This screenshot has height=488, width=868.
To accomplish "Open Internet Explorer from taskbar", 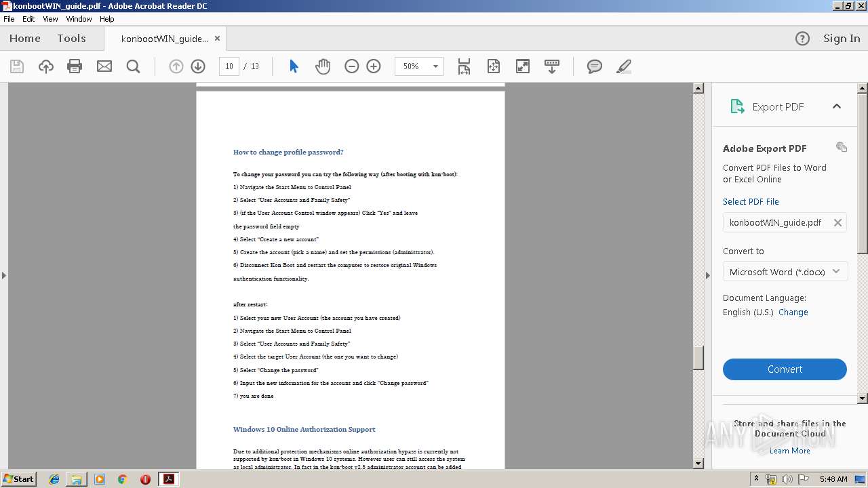I will pyautogui.click(x=54, y=479).
